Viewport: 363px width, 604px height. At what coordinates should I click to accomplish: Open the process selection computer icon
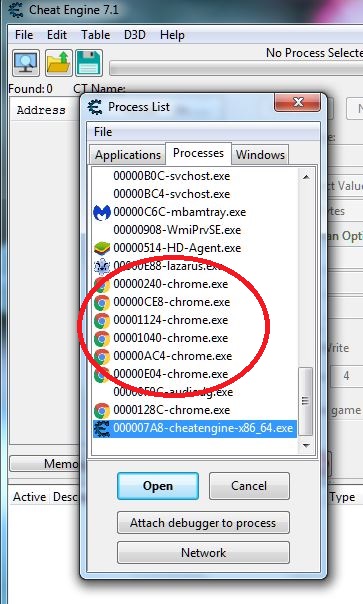26,62
